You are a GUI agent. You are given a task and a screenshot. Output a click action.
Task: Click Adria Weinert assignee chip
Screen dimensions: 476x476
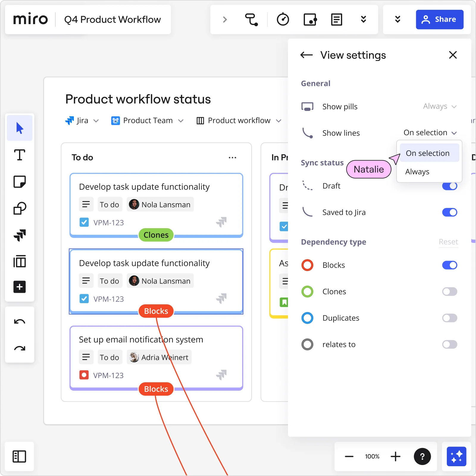[159, 357]
